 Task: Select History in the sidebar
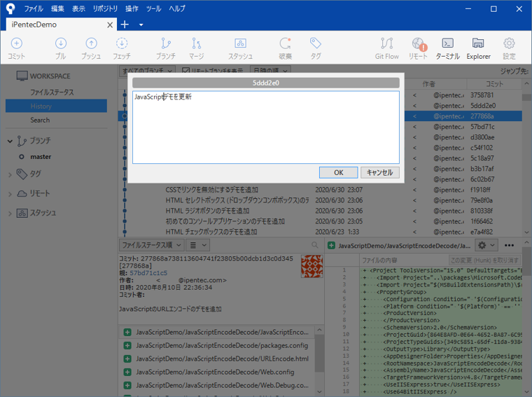(56, 106)
